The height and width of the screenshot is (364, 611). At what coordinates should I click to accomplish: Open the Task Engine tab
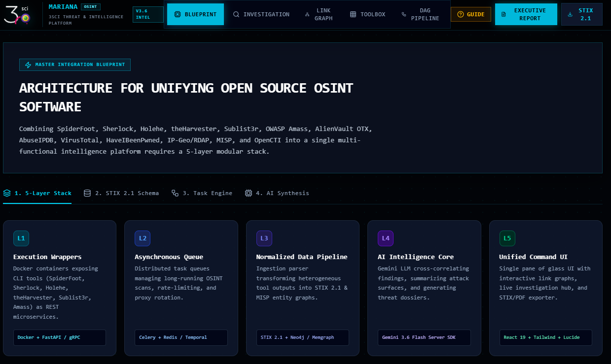pyautogui.click(x=202, y=193)
